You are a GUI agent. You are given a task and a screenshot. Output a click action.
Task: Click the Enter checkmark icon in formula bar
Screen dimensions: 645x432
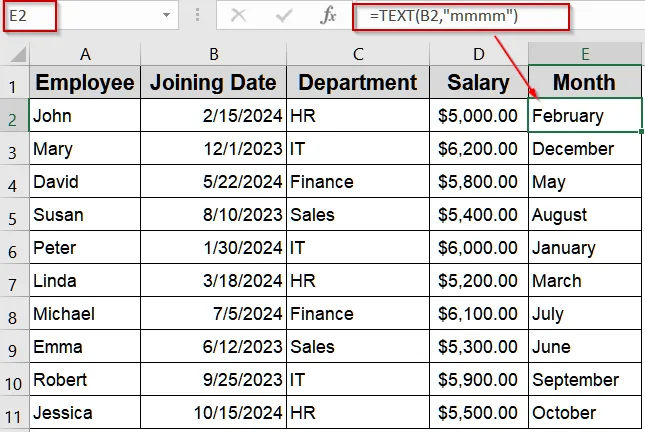pos(284,16)
